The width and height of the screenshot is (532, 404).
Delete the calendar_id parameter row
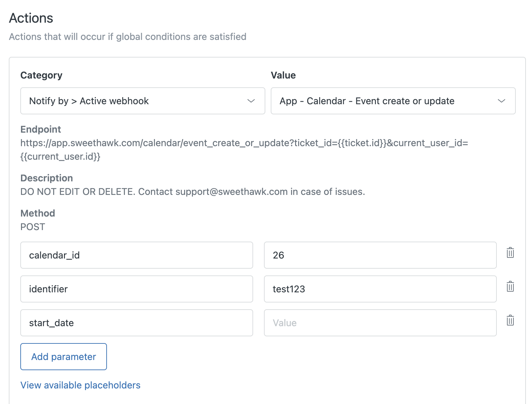(510, 253)
